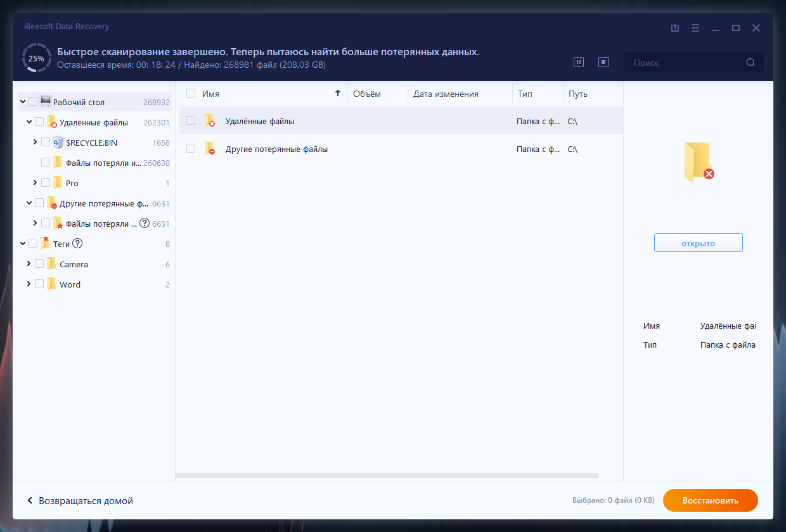Expand the starred Файлы потеряли 6631 node

pyautogui.click(x=35, y=223)
